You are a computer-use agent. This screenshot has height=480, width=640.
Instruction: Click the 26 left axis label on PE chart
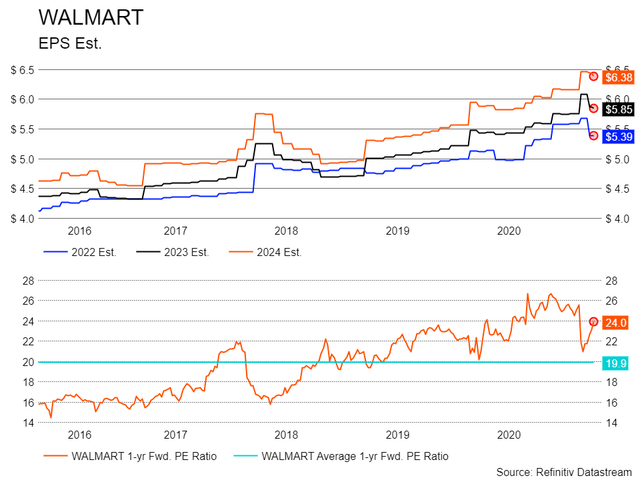28,301
